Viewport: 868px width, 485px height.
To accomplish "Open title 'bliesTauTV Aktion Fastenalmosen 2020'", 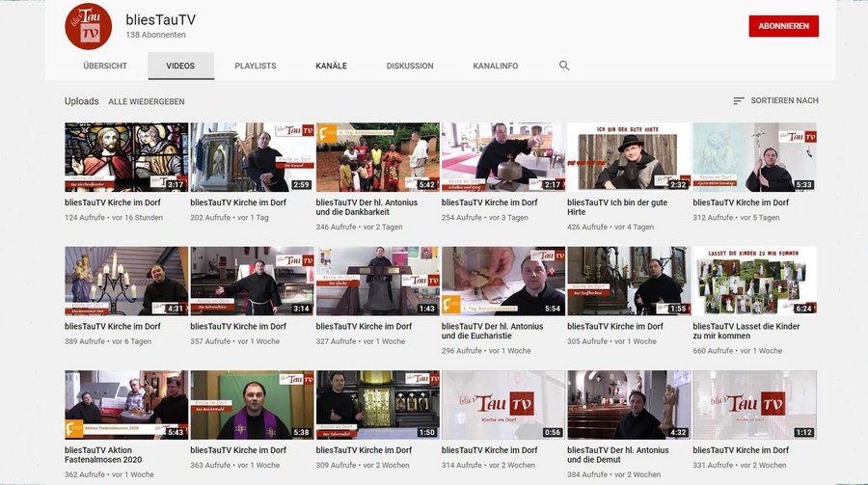I will point(103,455).
